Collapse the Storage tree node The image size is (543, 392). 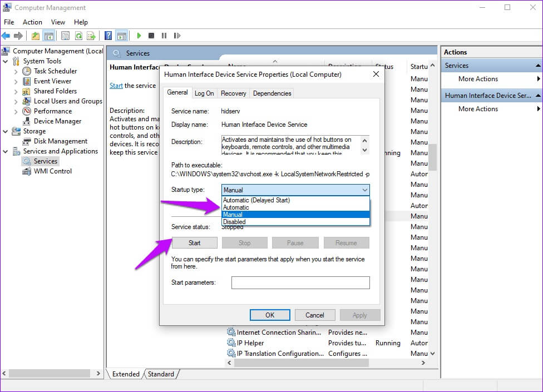6,131
